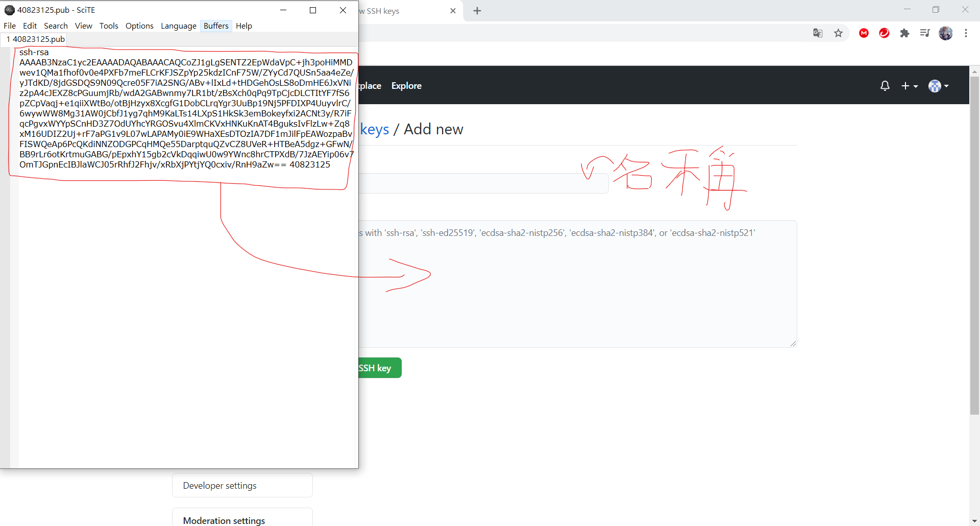The image size is (980, 526).
Task: Click the green Add SSH key button
Action: [380, 368]
